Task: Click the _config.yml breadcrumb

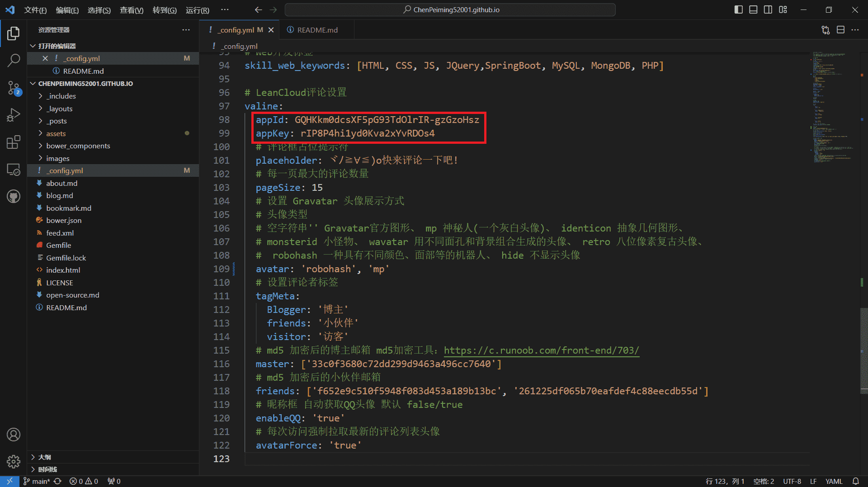Action: (240, 46)
